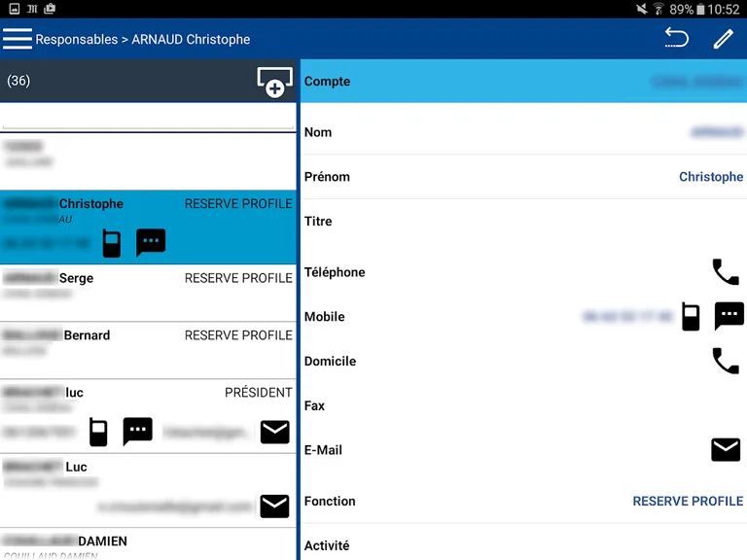Add a new contact with plus icon
The width and height of the screenshot is (747, 560).
point(275,83)
